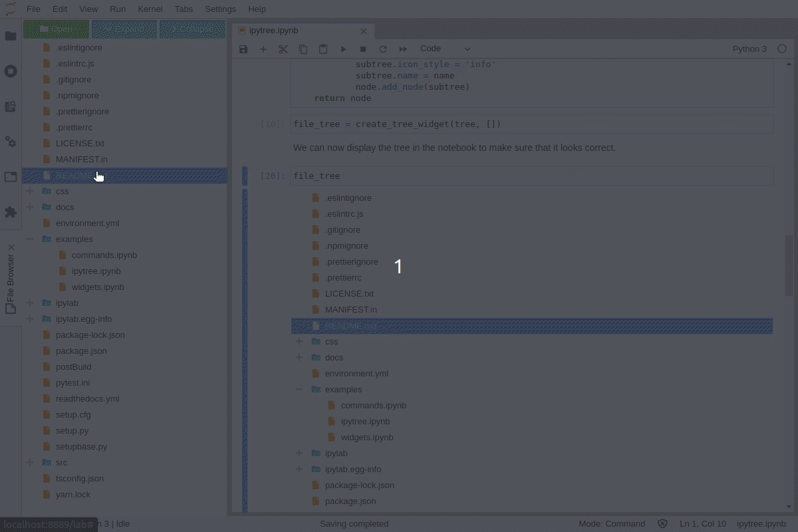Open the Code cell type dropdown

click(445, 49)
